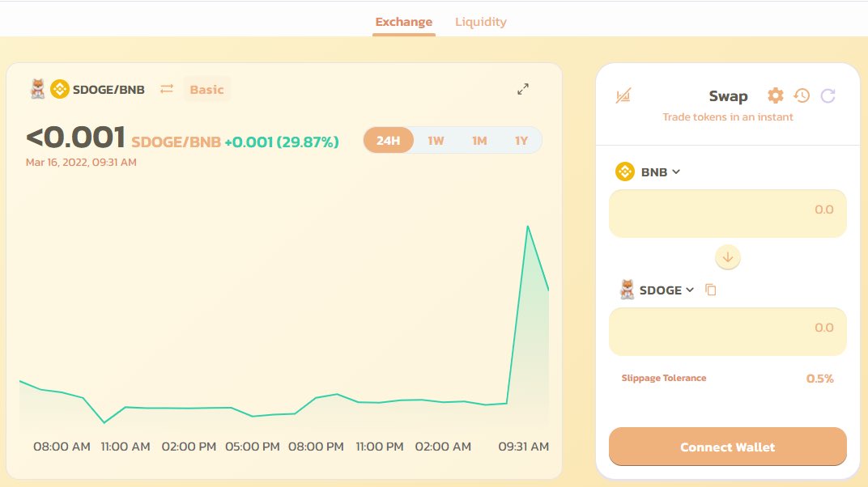
Task: Select the 1Y time range
Action: [521, 141]
